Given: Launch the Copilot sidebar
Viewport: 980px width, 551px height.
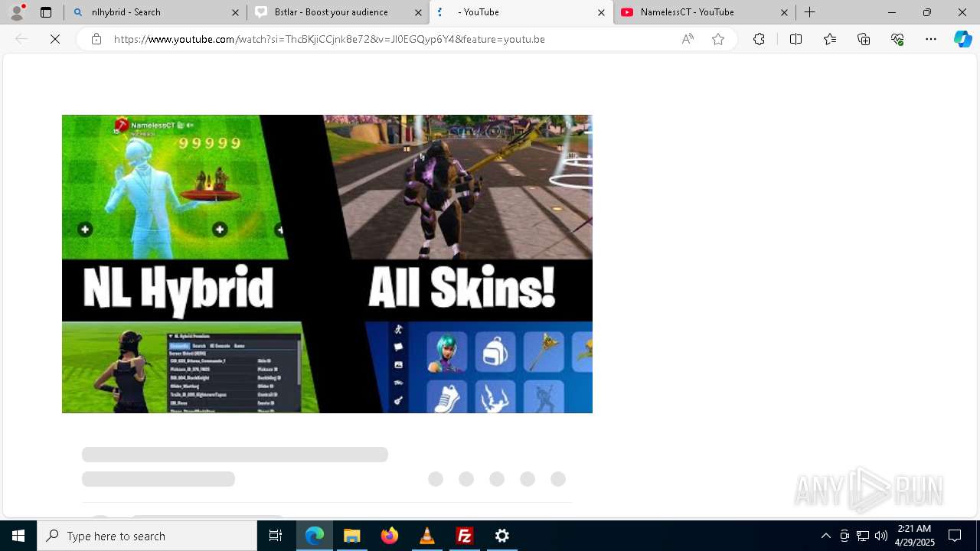Looking at the screenshot, I should click(x=962, y=39).
